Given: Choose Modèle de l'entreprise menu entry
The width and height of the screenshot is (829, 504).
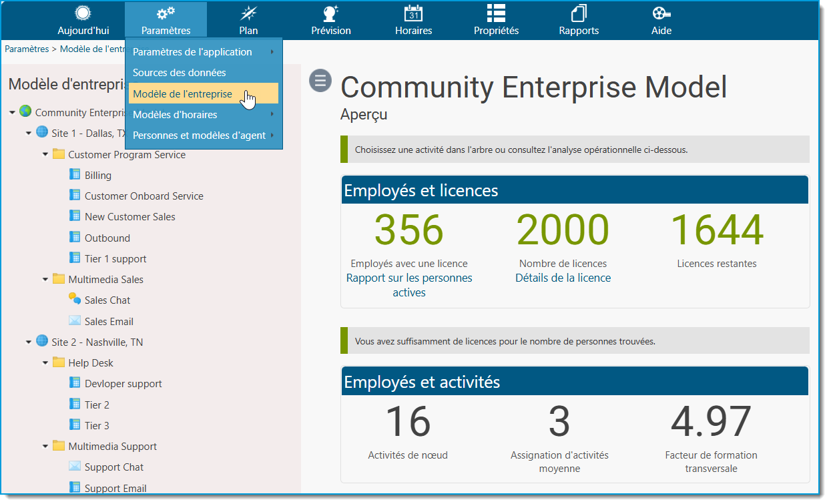Looking at the screenshot, I should 204,93.
